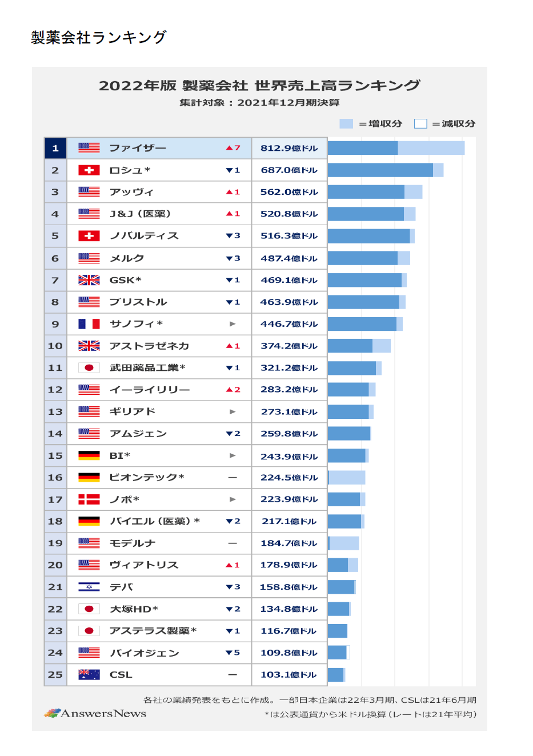
Task: Click the legend label =増収分
Action: click(x=380, y=123)
